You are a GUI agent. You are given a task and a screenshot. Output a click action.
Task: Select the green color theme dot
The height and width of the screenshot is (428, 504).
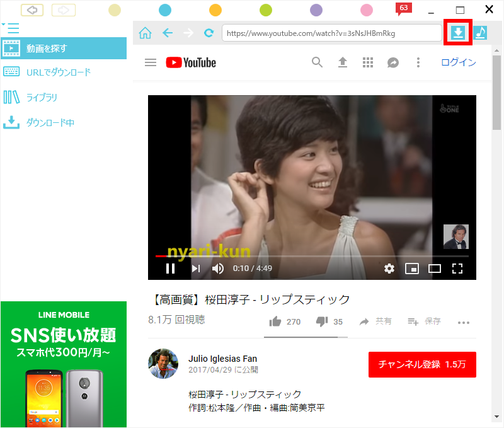pos(266,10)
